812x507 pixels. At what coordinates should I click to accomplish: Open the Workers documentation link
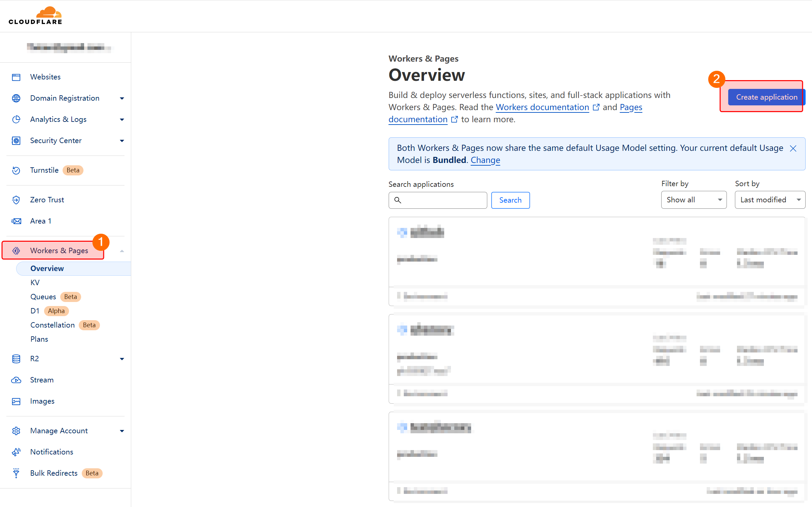542,107
